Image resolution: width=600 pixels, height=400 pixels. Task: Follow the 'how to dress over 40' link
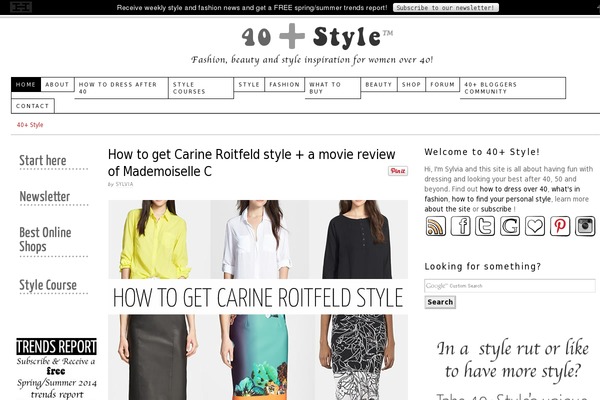514,189
